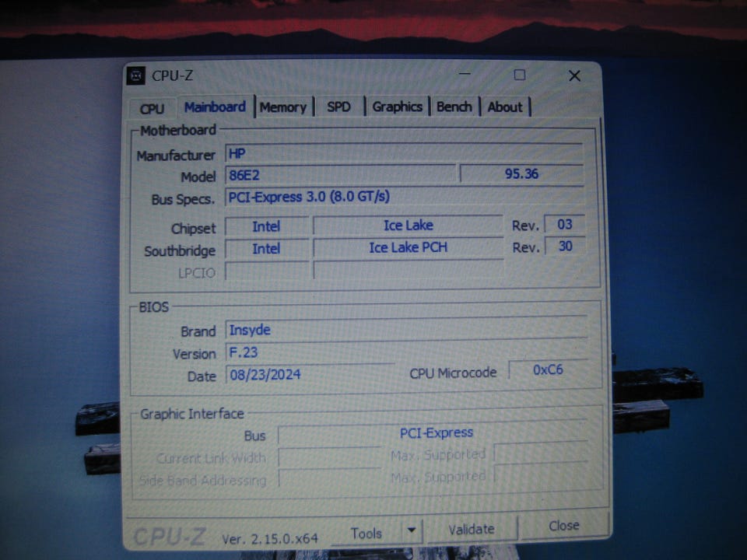The image size is (747, 560).
Task: Click the Ver. 2.15.0.x64 version text
Action: [x=270, y=539]
